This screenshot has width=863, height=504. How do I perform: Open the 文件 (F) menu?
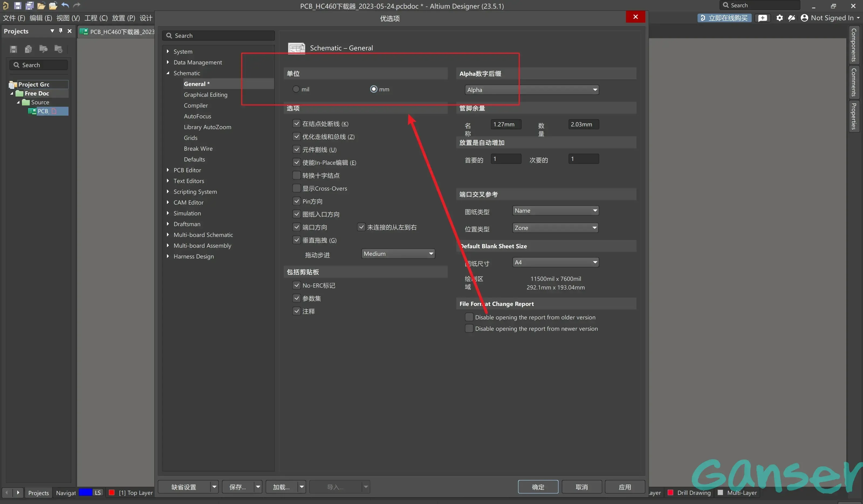pos(14,18)
